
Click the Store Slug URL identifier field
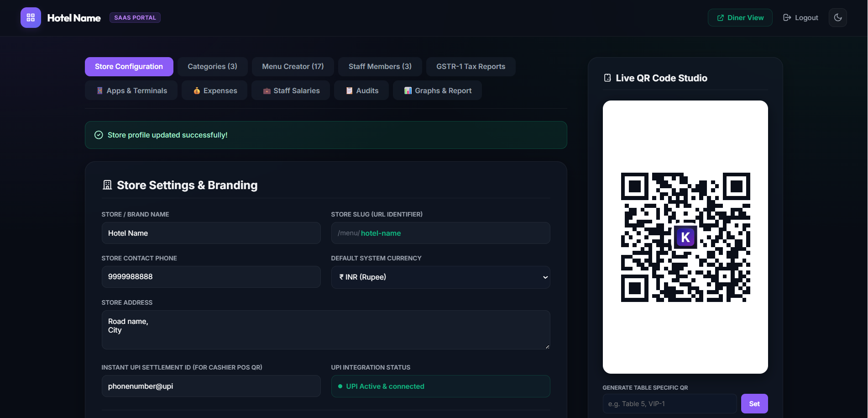[x=441, y=233]
